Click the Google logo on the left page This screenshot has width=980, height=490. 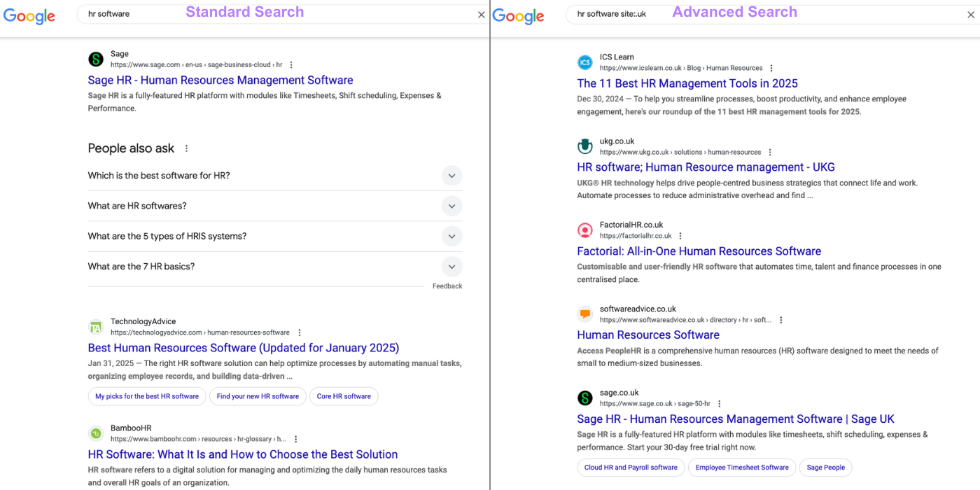[29, 16]
